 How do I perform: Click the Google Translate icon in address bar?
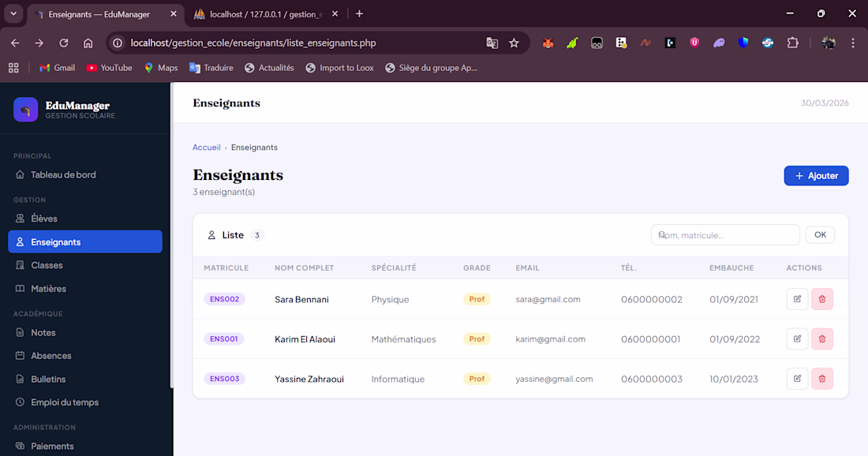click(492, 43)
